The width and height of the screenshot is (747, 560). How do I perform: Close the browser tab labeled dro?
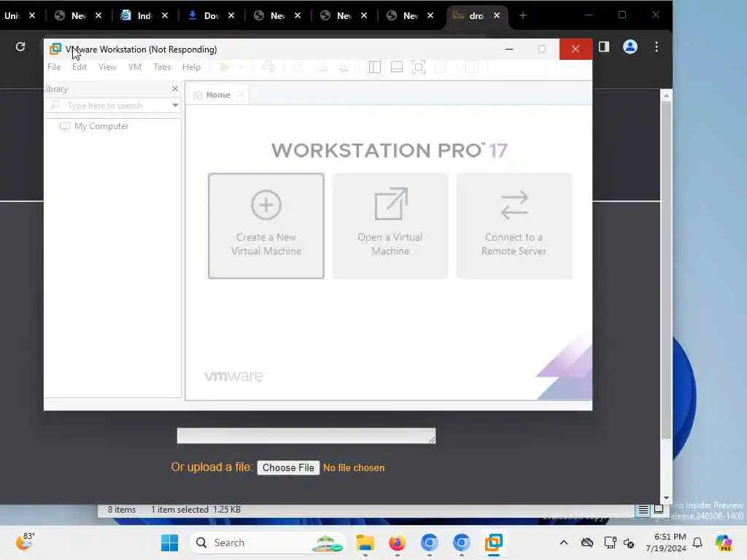[496, 16]
